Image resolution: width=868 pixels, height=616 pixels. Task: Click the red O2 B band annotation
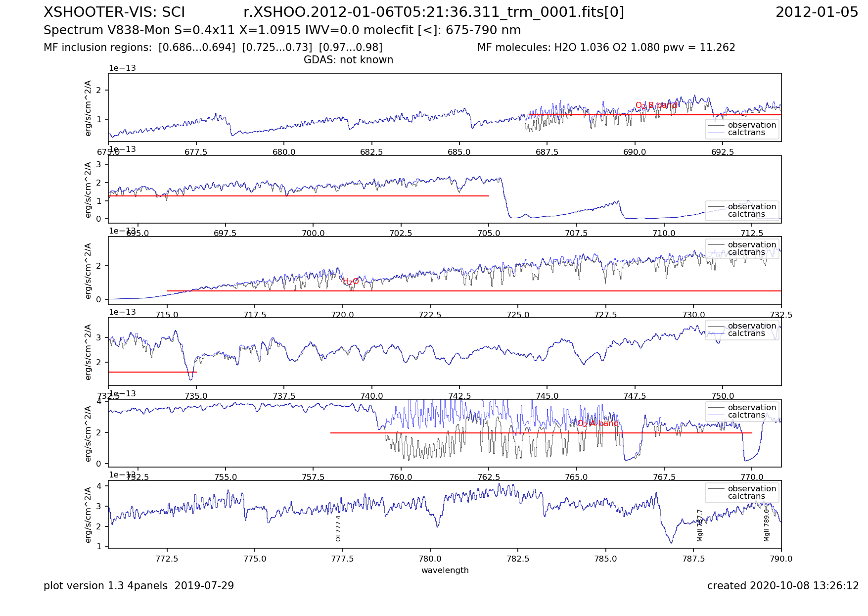tap(656, 105)
